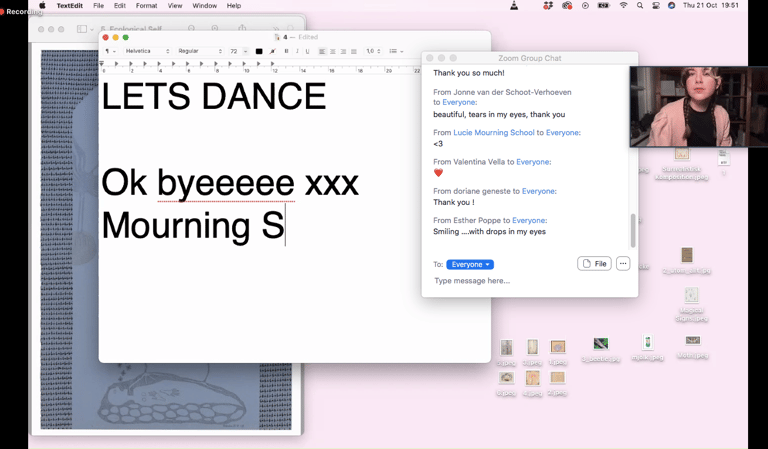Toggle bold formatting in TextEdit toolbar
This screenshot has width=768, height=449.
tap(286, 51)
